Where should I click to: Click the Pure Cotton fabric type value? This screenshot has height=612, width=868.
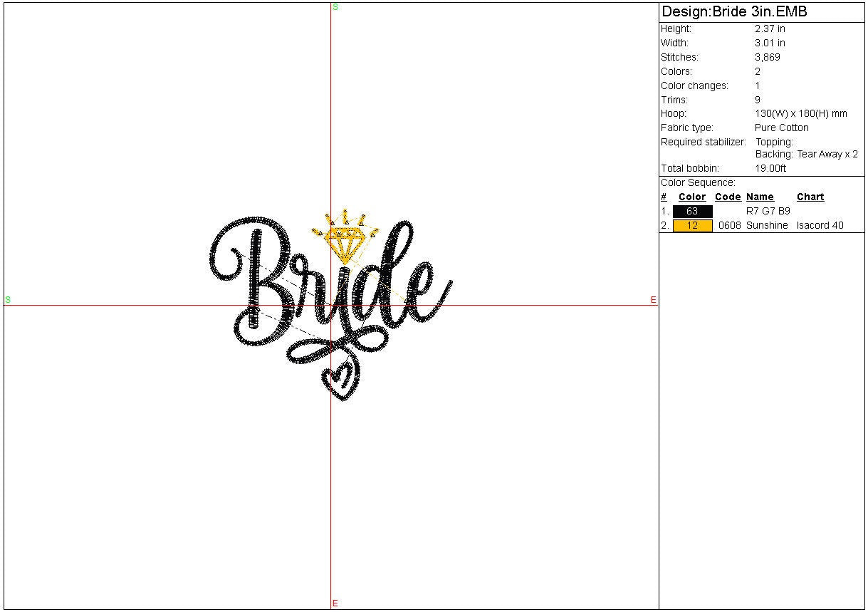pos(782,128)
